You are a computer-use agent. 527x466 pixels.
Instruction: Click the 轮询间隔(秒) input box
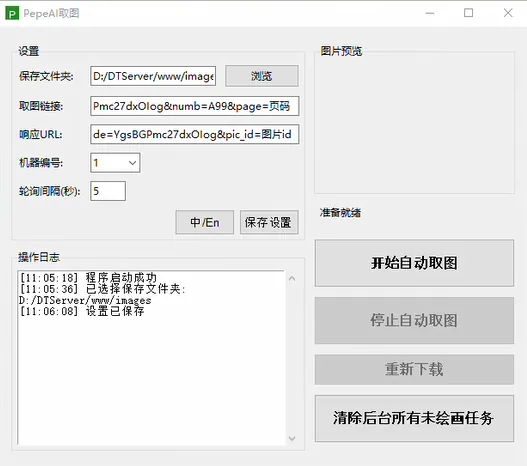pos(108,191)
